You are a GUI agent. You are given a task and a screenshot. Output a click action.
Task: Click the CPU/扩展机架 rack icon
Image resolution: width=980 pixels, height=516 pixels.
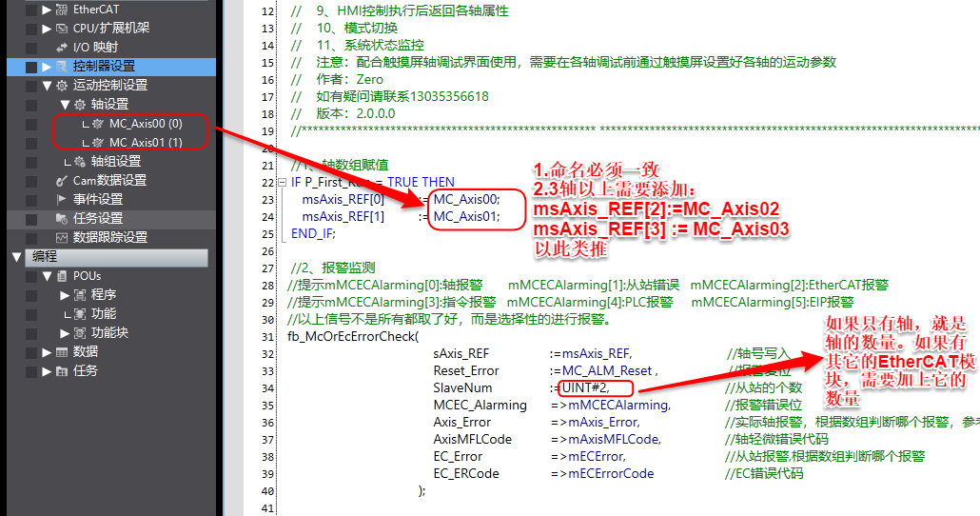coord(63,29)
